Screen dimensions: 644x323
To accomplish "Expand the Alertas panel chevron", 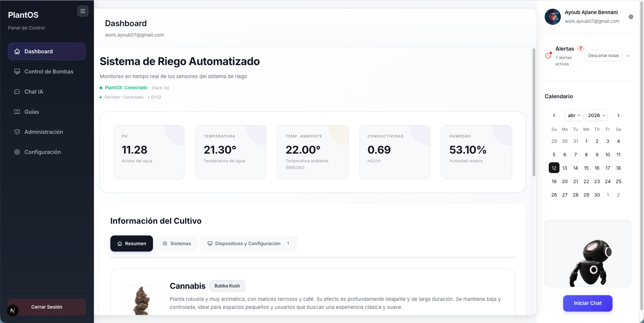I will (628, 56).
